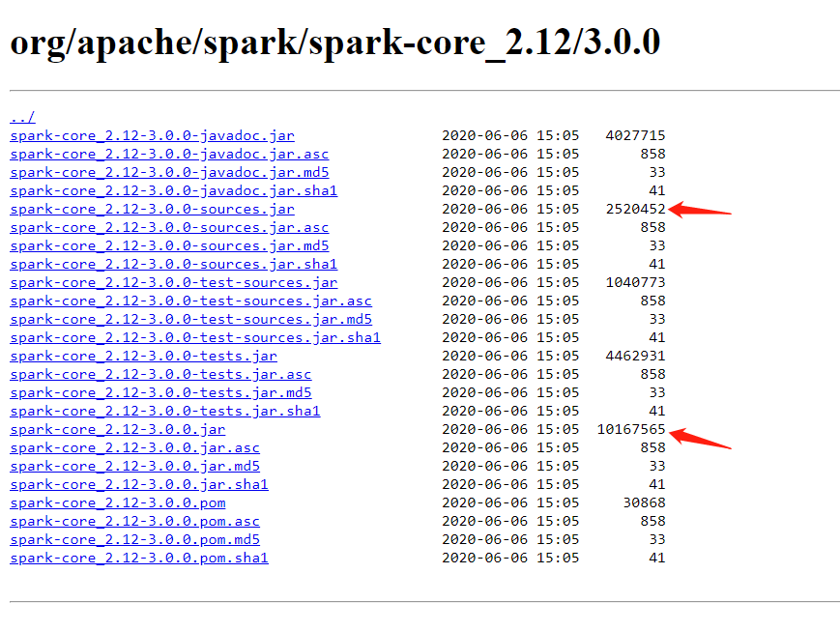Open spark-core_2.12-3.0.0-tests.jar.sha1 link
The image size is (840, 631).
[165, 411]
